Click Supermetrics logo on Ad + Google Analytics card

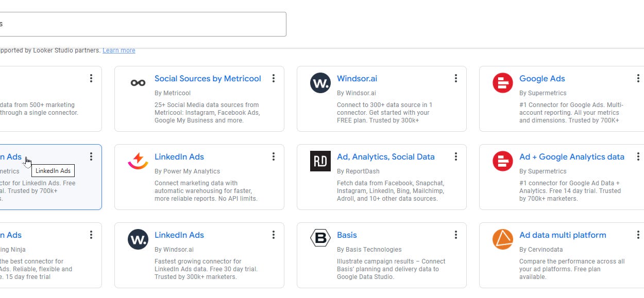coord(503,161)
